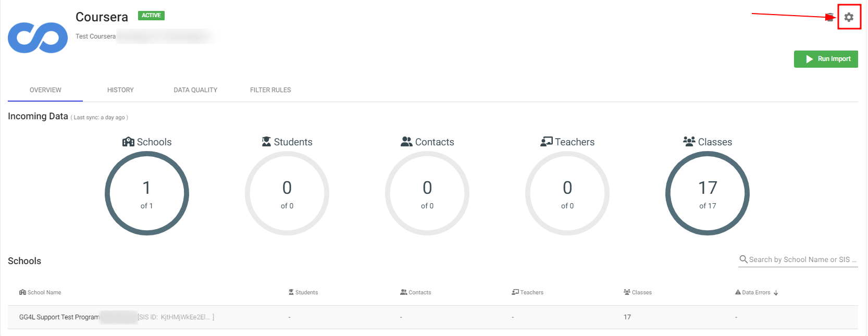
Task: Open settings via the gear icon
Action: point(849,17)
